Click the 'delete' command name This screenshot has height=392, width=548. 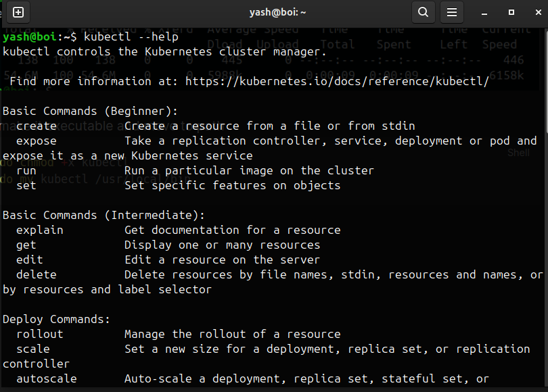coord(37,274)
